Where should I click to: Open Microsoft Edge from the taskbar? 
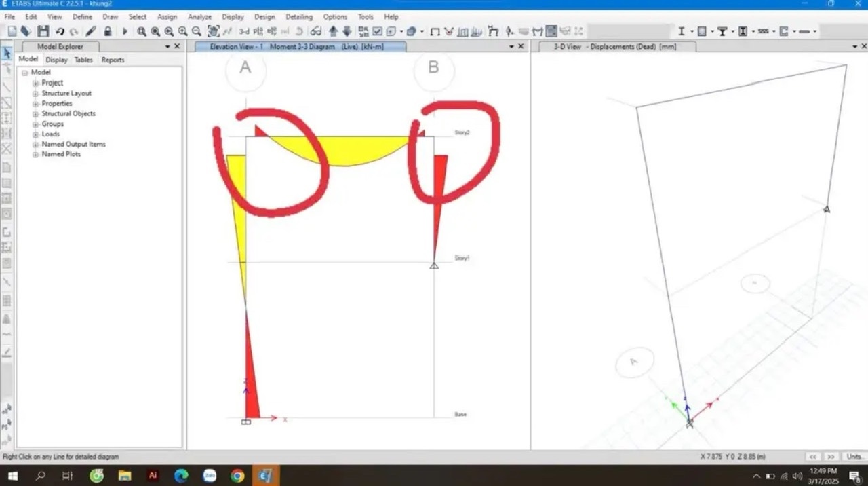181,476
